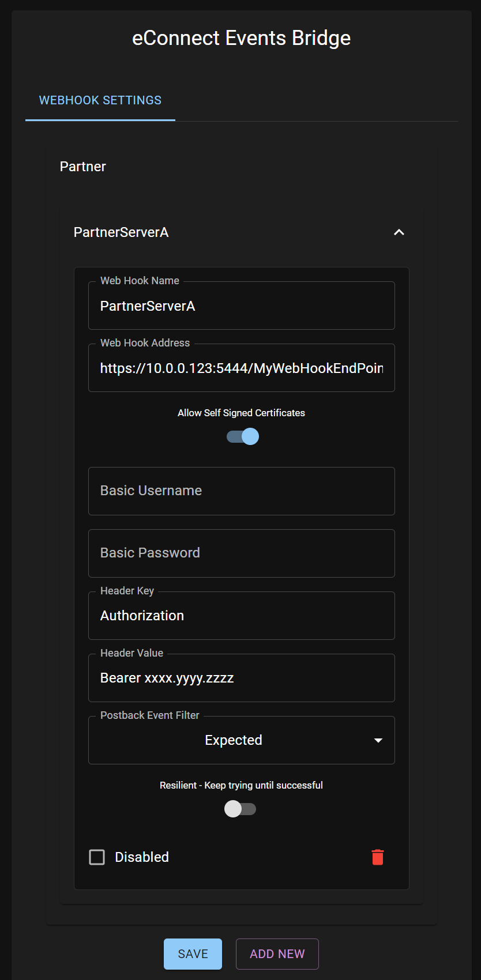Open Postback Event Filter dropdown

[242, 740]
